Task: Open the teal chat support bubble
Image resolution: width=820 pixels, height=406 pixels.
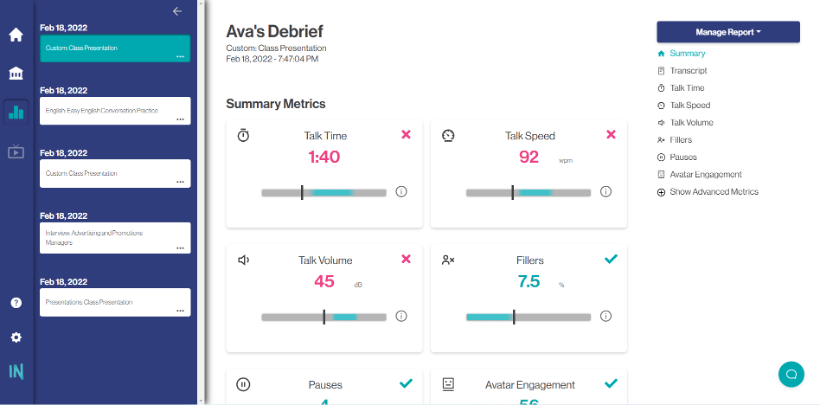Action: [x=791, y=374]
